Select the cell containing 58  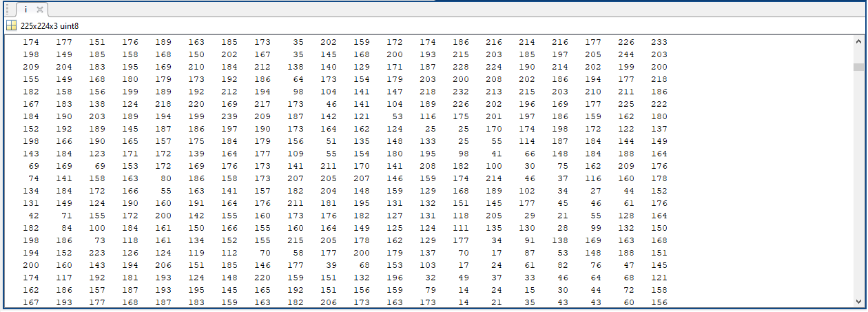298,253
